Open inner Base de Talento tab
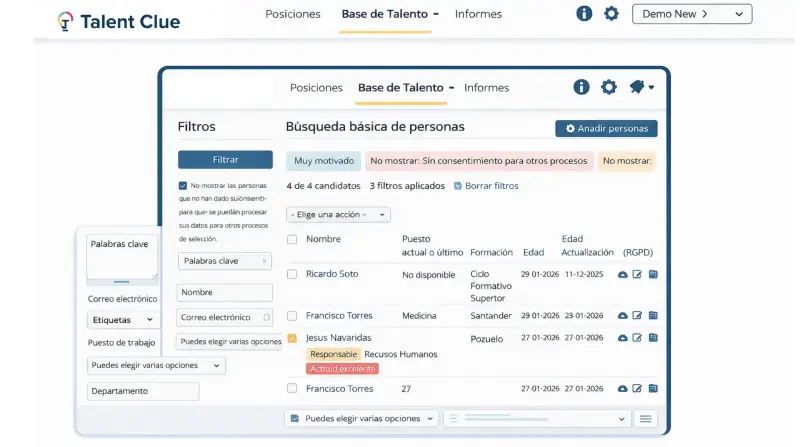The width and height of the screenshot is (800, 447). click(x=401, y=88)
